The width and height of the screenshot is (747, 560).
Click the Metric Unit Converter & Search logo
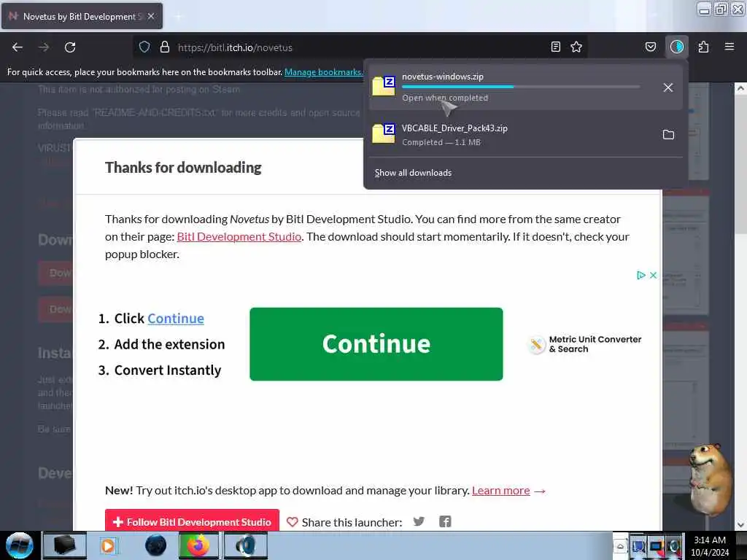585,344
